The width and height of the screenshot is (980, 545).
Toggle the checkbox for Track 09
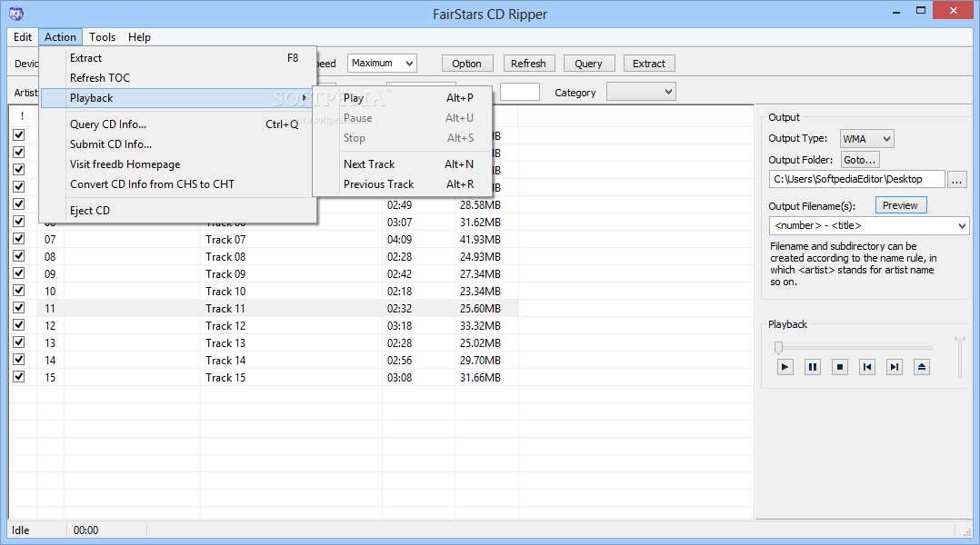click(x=19, y=272)
